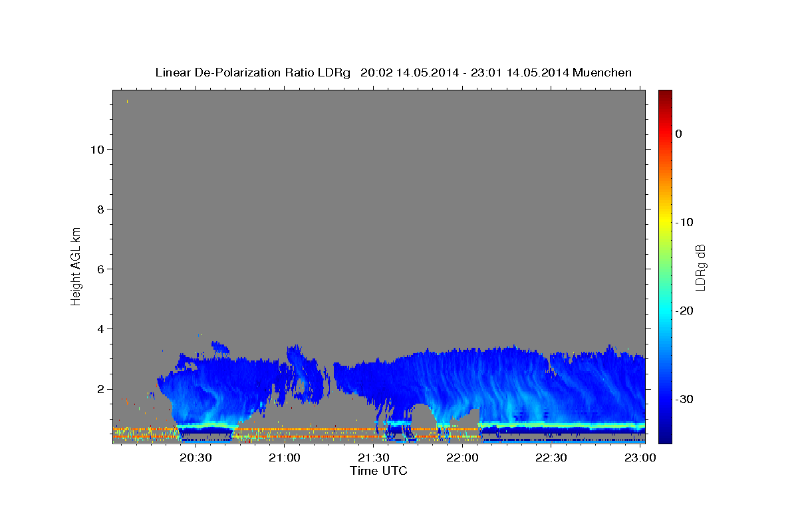Click the colorbar value -20

pos(685,311)
